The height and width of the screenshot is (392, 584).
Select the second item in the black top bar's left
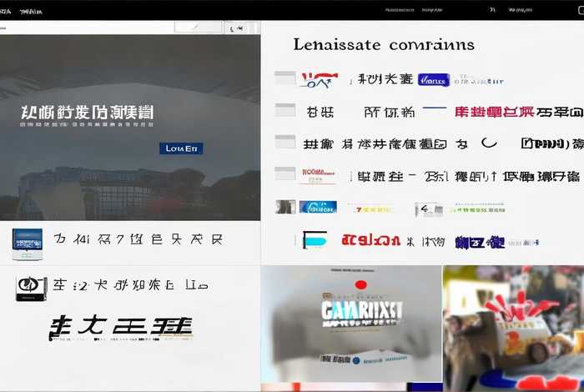(x=31, y=12)
